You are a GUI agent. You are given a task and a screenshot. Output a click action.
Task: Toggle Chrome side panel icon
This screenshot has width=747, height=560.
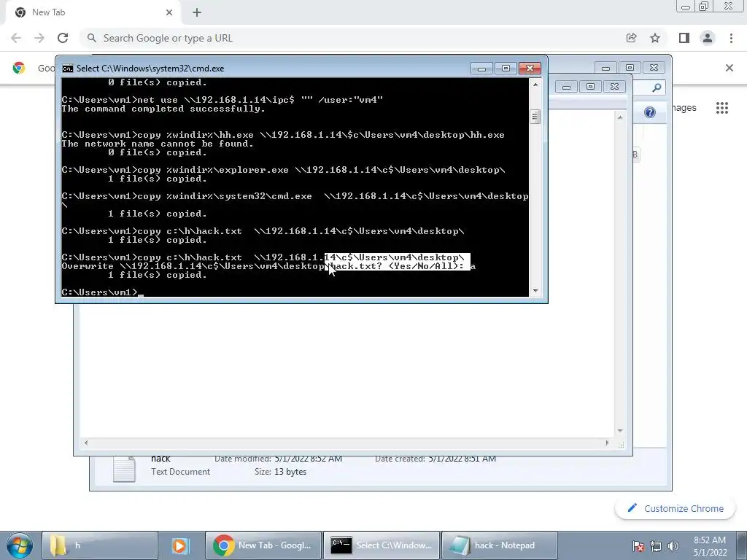[x=684, y=38]
